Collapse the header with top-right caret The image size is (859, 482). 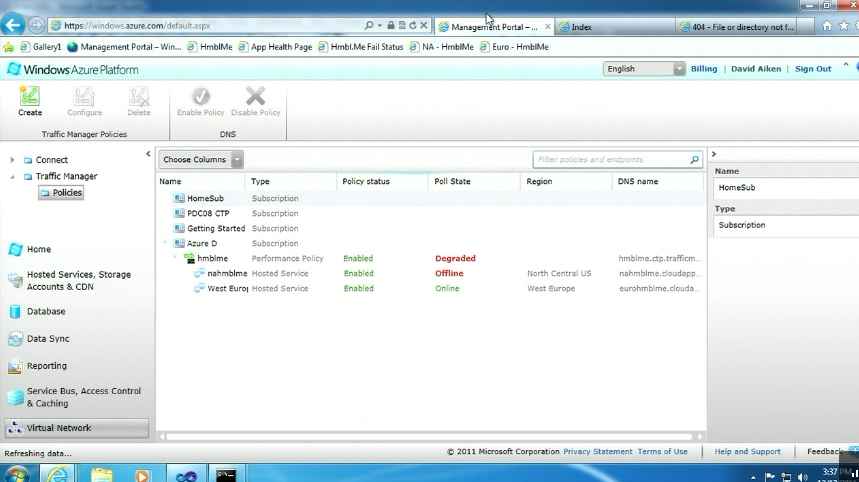846,65
